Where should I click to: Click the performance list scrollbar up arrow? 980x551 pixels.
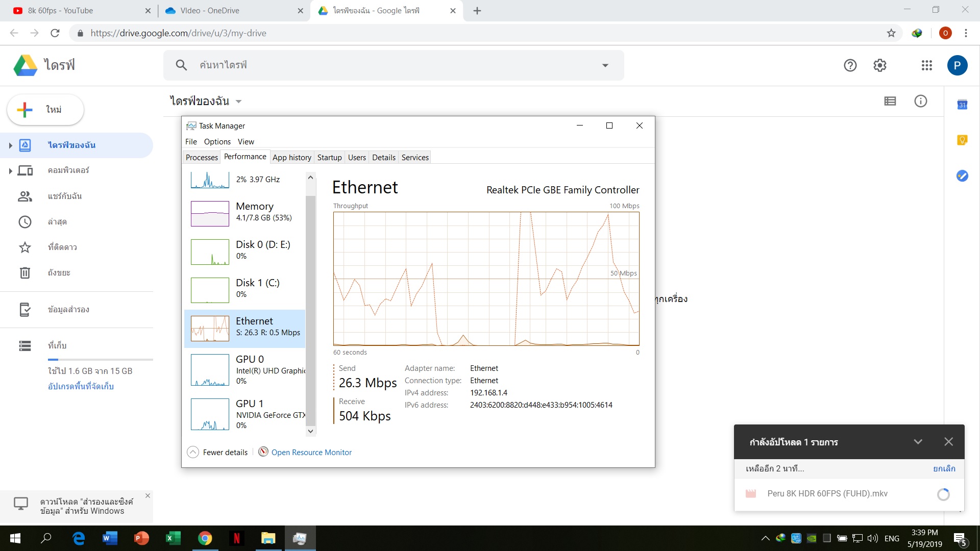pos(310,178)
